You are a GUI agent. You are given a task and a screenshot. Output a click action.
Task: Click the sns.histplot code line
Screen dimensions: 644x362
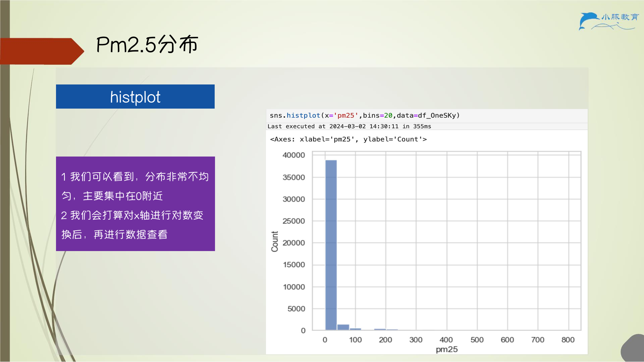click(x=365, y=116)
